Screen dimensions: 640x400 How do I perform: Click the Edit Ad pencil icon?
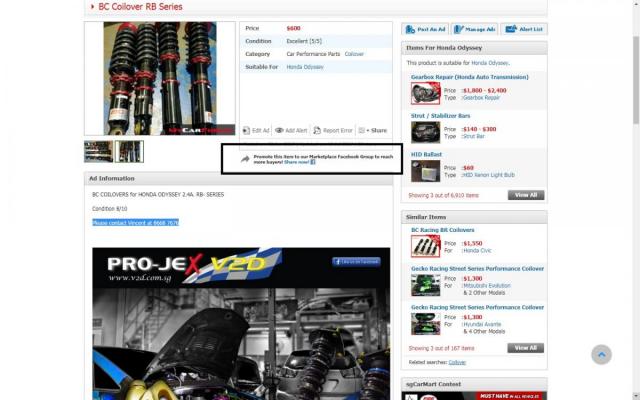pos(247,130)
